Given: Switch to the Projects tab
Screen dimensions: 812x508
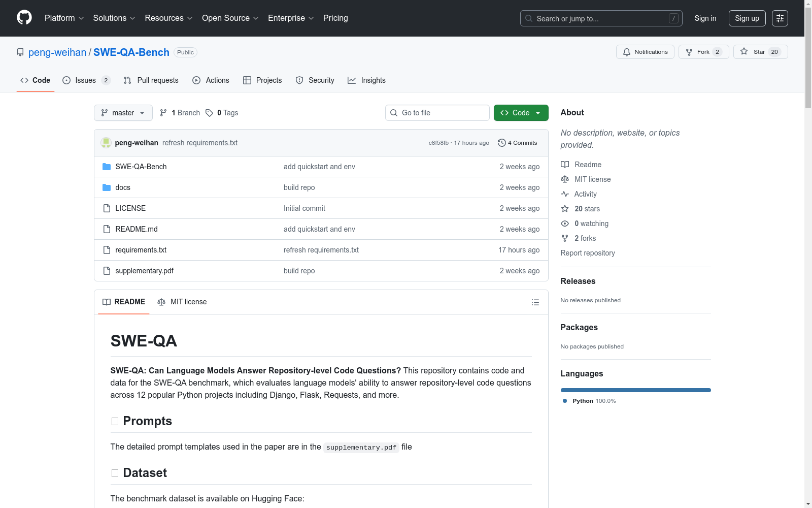Looking at the screenshot, I should click(262, 80).
